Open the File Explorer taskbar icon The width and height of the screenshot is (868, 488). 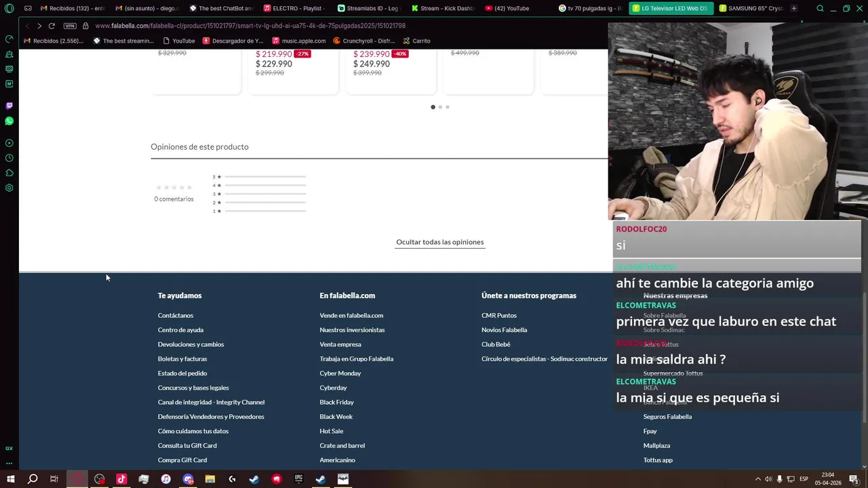coord(210,479)
